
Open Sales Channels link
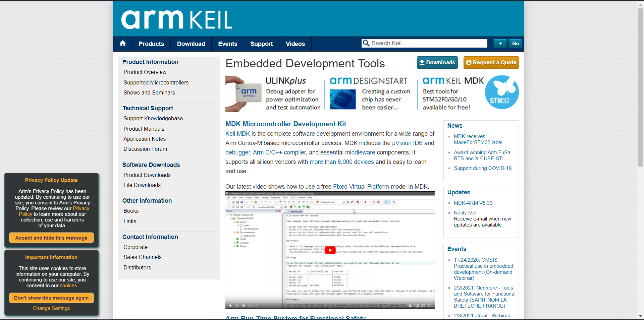[x=143, y=257]
